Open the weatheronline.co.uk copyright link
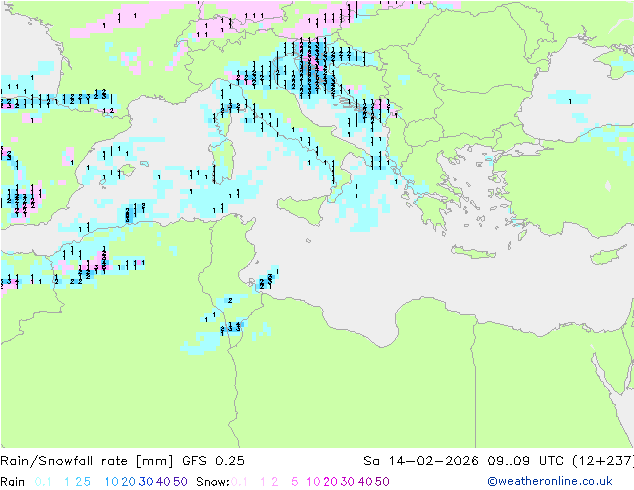 (550, 482)
